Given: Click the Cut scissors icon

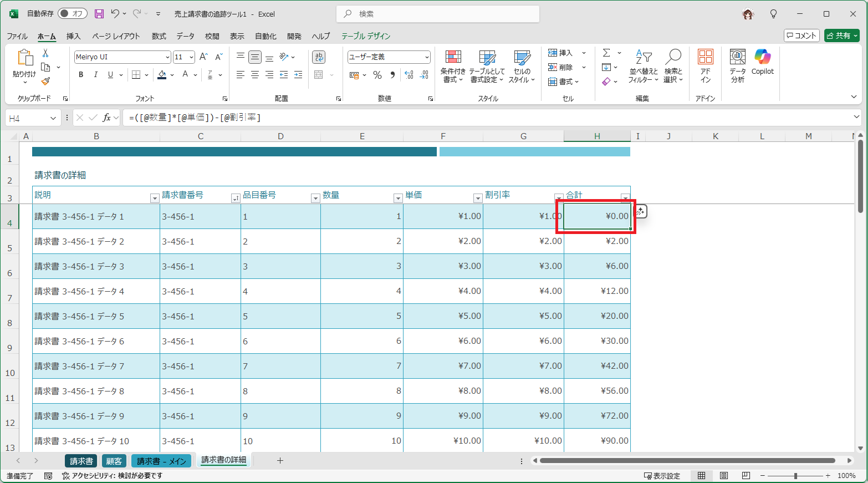Looking at the screenshot, I should 45,53.
